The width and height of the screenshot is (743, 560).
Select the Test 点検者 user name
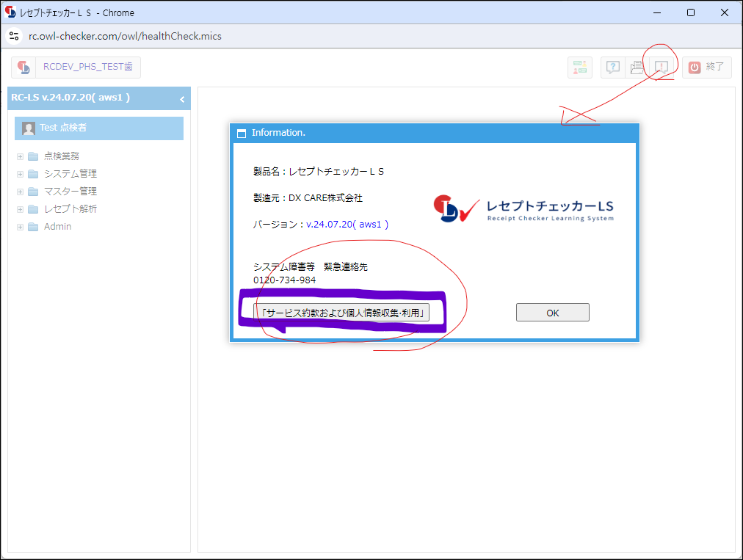click(63, 128)
